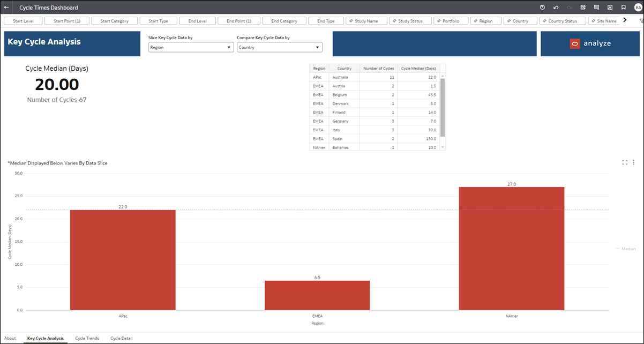Viewport: 644px width, 344px height.
Task: Click the BA user avatar
Action: [x=637, y=8]
